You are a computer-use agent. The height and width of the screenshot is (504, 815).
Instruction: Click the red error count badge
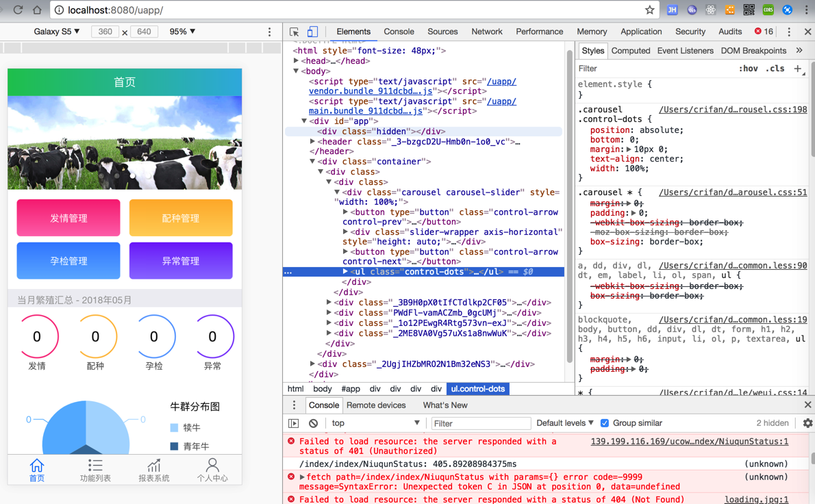pos(764,32)
